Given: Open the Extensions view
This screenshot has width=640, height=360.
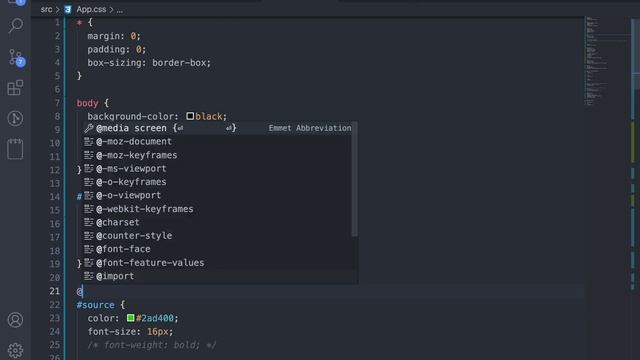Looking at the screenshot, I should (x=16, y=87).
